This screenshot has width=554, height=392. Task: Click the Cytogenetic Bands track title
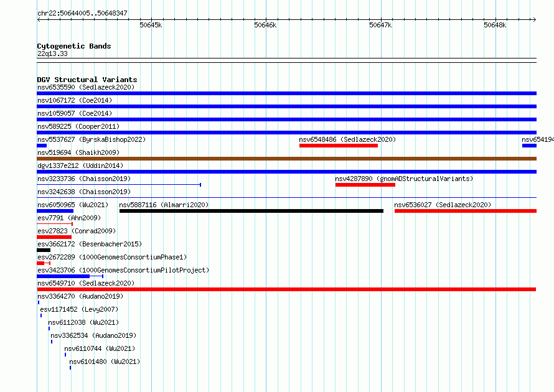pos(74,46)
